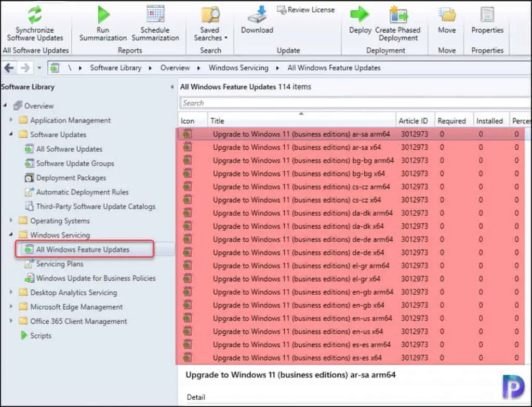Expand Application Management node
The height and width of the screenshot is (407, 532).
pos(11,120)
